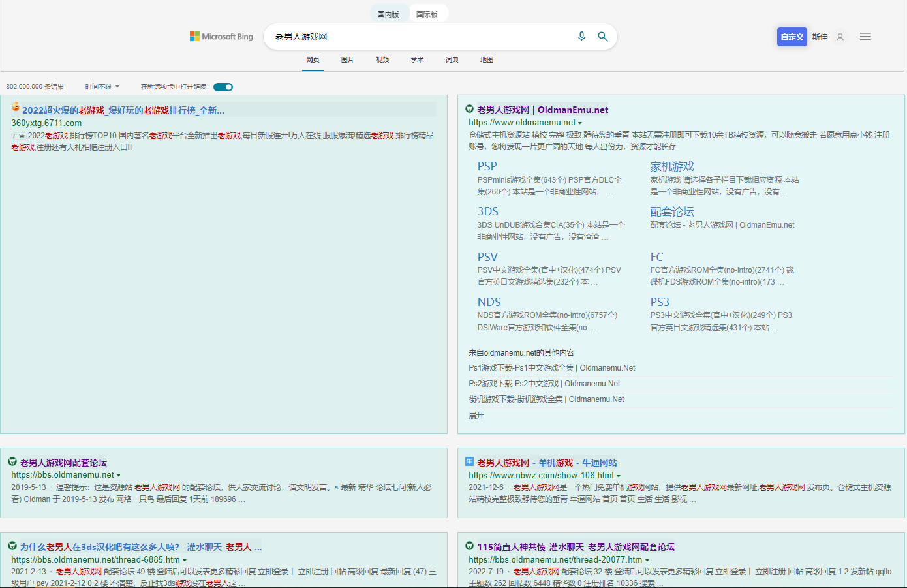Expand the arrow next to https://www.oldmanemu.net
907x588 pixels.
580,123
